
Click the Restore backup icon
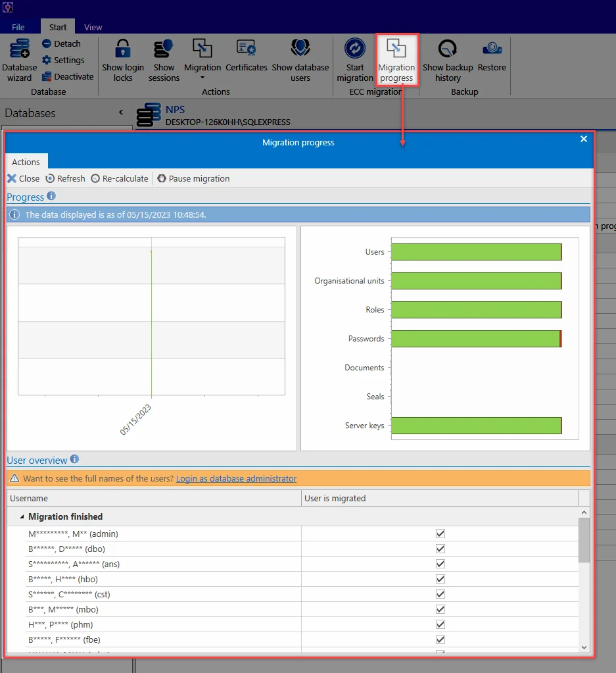492,48
